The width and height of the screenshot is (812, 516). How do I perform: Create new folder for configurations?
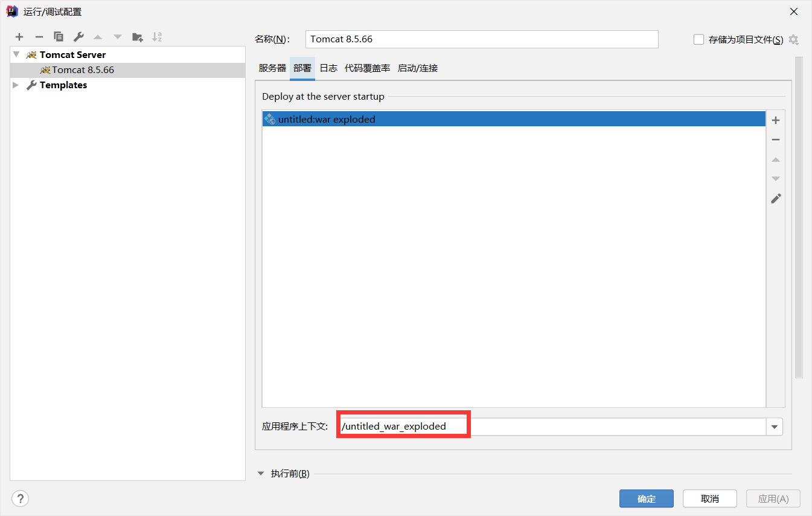(x=138, y=37)
